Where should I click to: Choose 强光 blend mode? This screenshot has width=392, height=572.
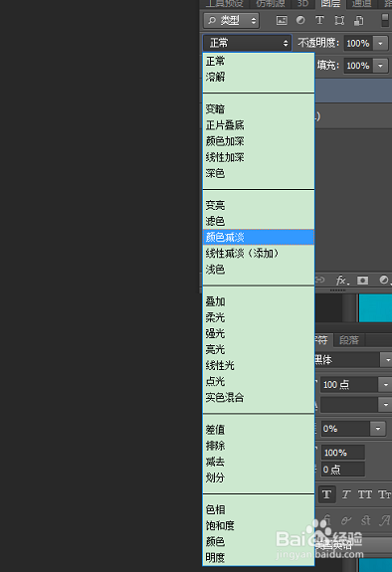click(259, 333)
